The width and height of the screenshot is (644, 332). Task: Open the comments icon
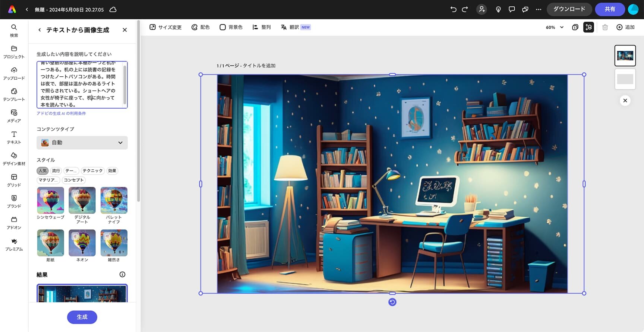click(512, 9)
